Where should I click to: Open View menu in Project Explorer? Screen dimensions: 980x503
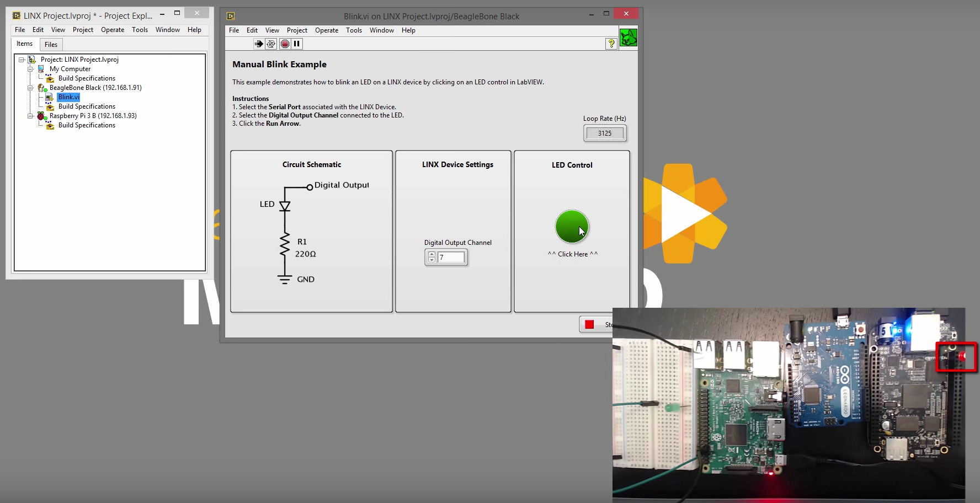click(58, 30)
